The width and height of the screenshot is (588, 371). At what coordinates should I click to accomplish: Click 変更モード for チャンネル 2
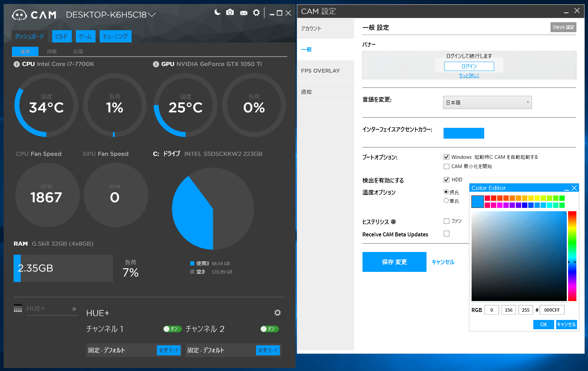tap(268, 350)
